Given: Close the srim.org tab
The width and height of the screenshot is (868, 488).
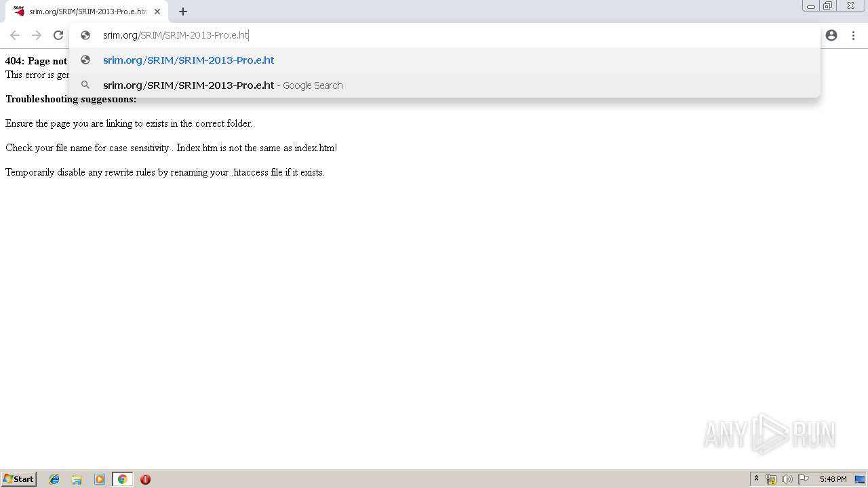Looking at the screenshot, I should [x=157, y=12].
